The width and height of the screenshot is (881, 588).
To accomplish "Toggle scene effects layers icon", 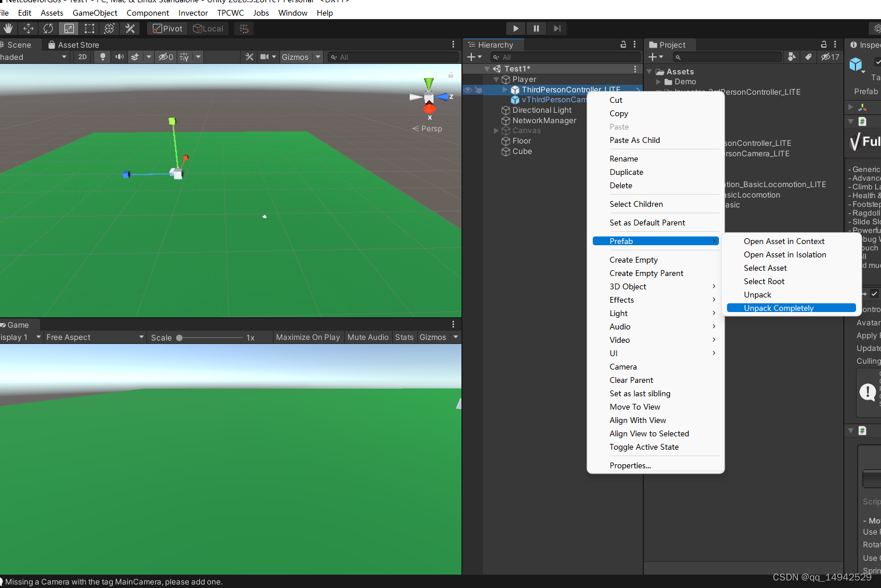I will coord(135,57).
